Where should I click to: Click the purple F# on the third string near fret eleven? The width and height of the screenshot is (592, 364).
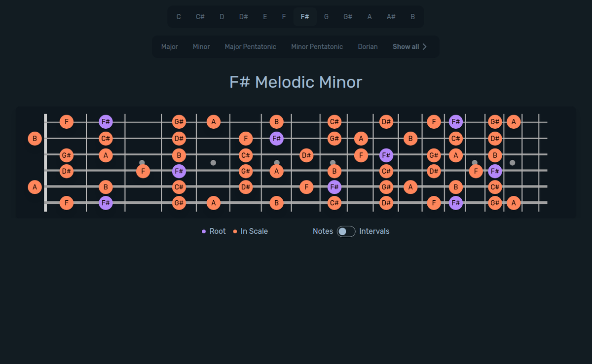386,155
